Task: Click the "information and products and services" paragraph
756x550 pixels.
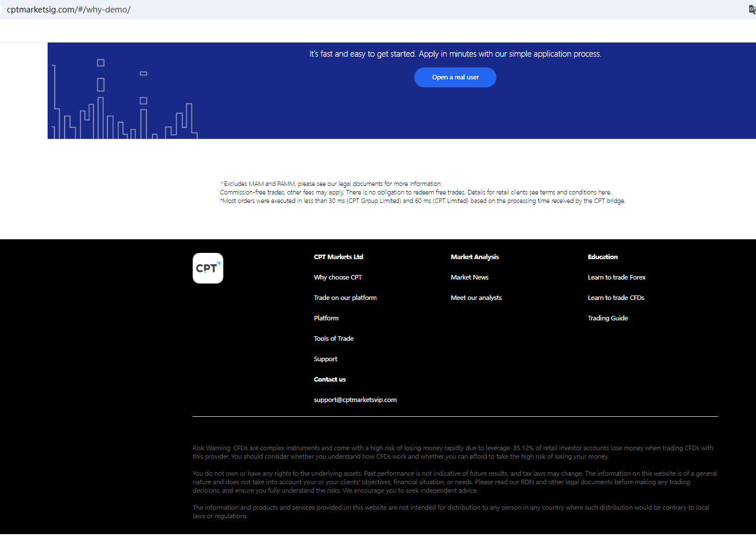Action: (x=451, y=511)
